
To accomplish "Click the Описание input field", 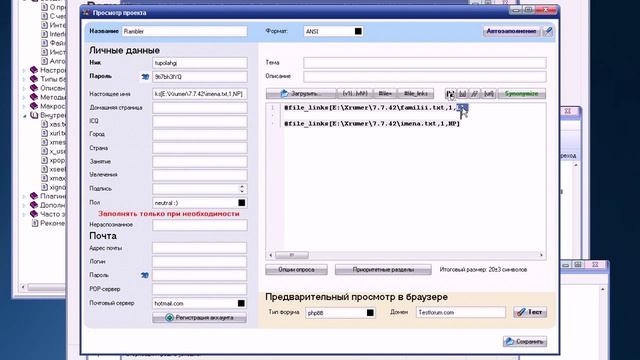I will [x=424, y=76].
